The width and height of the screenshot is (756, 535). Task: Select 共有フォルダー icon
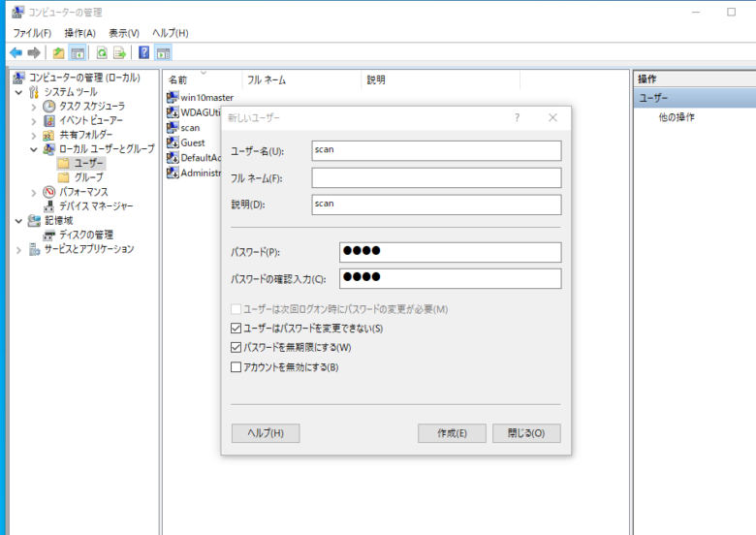tap(49, 135)
